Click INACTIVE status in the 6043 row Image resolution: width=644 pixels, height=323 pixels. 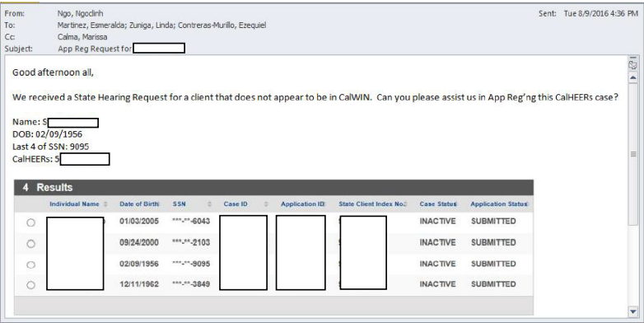coord(438,221)
